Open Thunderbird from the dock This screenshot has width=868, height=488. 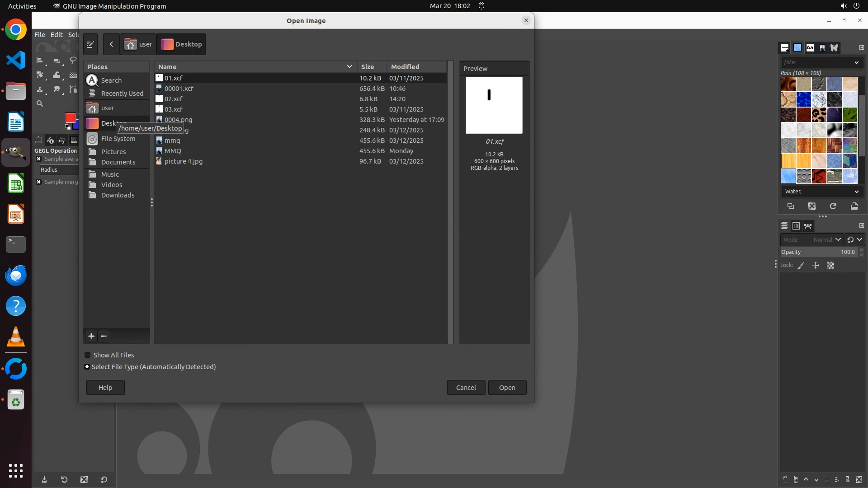pyautogui.click(x=16, y=275)
